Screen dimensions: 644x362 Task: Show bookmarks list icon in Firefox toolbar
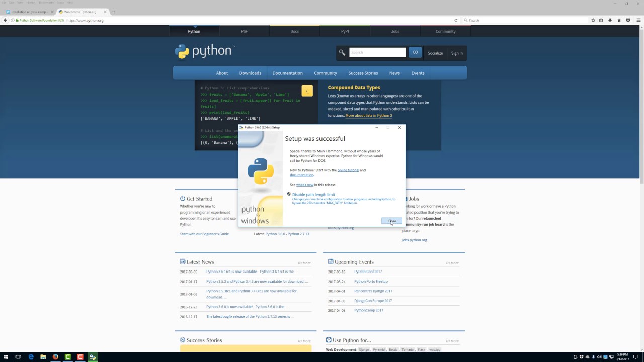tap(601, 20)
